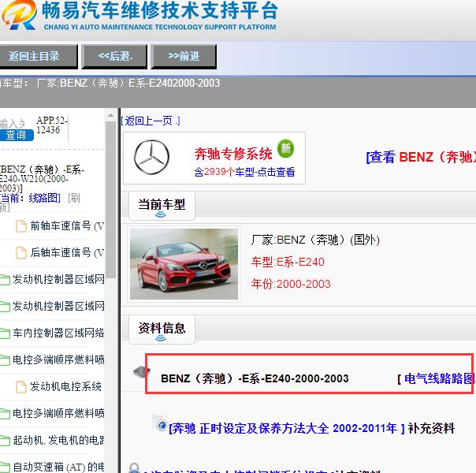Go forward with >>前进 button
Screen dimensions: 476x473
pos(184,56)
